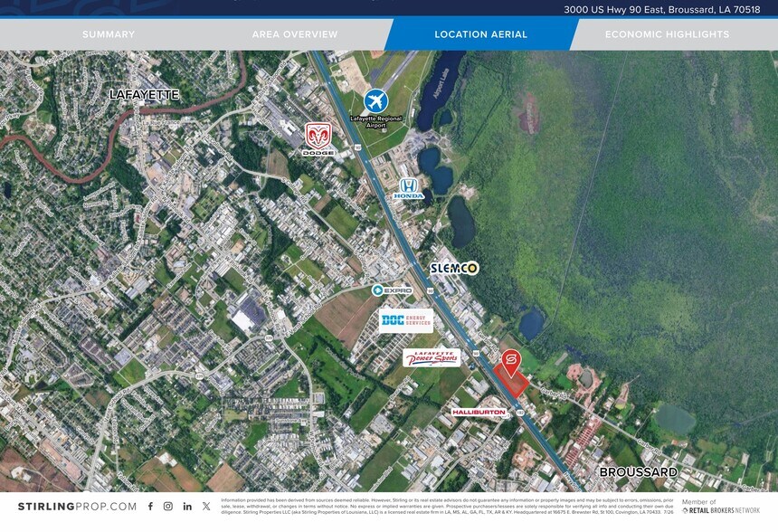
Task: Open the Summary tab
Action: [109, 34]
